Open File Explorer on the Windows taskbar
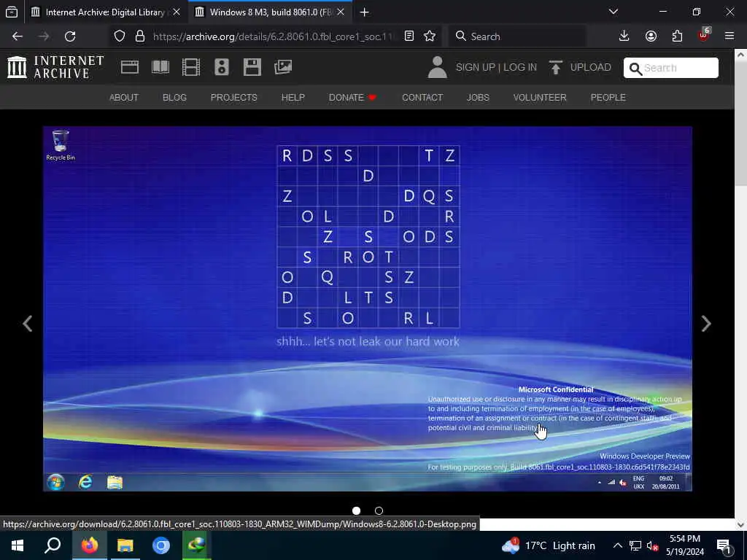Viewport: 747px width, 560px height. (x=125, y=545)
